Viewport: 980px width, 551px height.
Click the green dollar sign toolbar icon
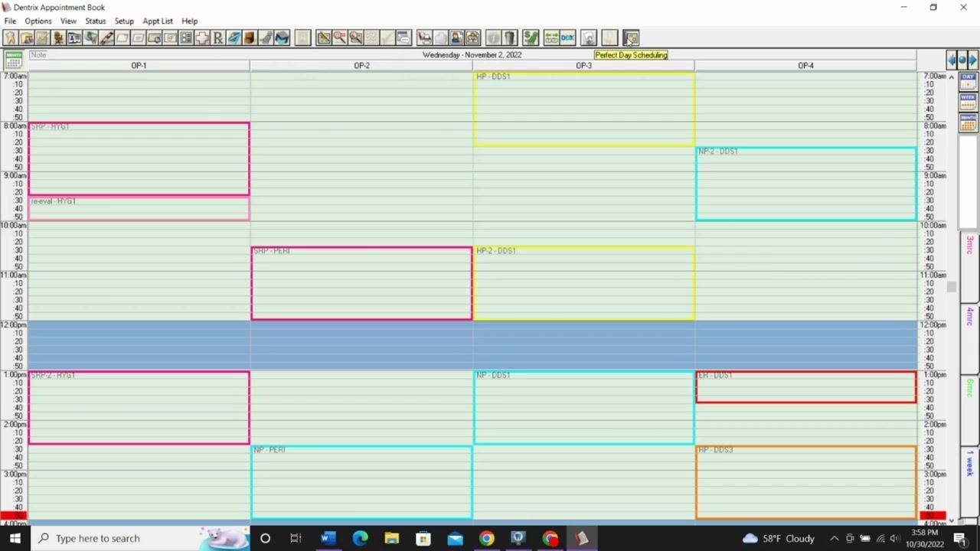coord(531,37)
